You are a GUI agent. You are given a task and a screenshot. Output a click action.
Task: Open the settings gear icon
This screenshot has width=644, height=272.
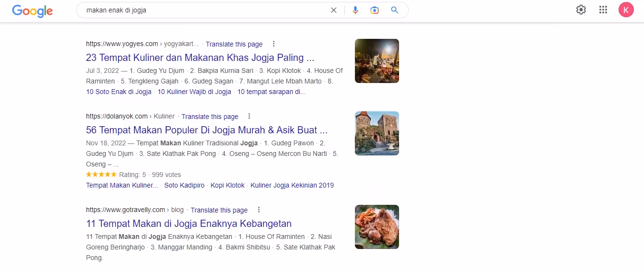coord(581,10)
